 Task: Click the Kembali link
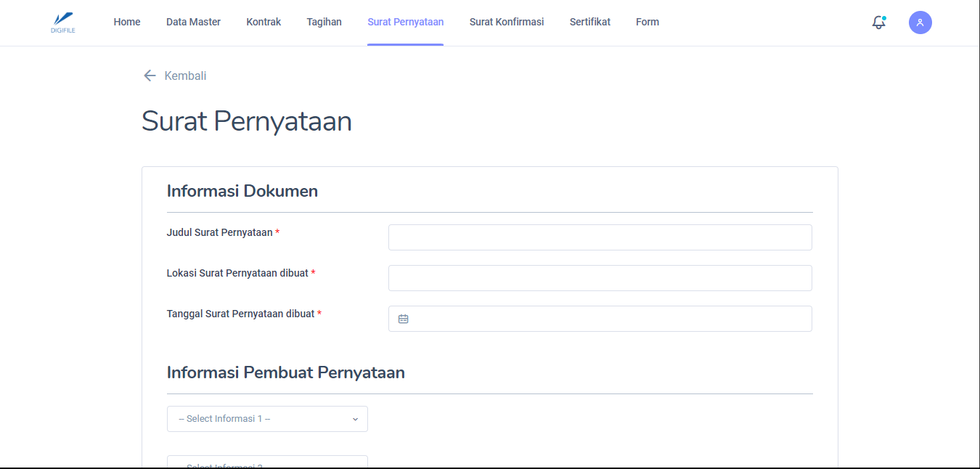(185, 76)
